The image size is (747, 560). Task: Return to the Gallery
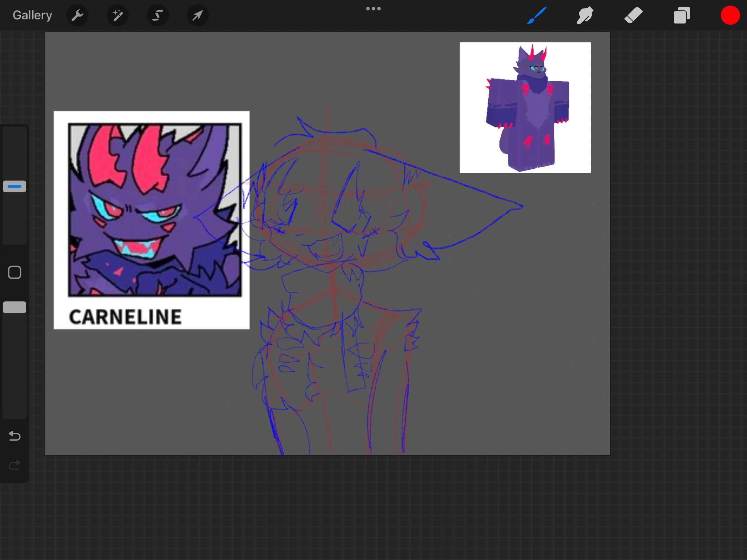pos(32,15)
